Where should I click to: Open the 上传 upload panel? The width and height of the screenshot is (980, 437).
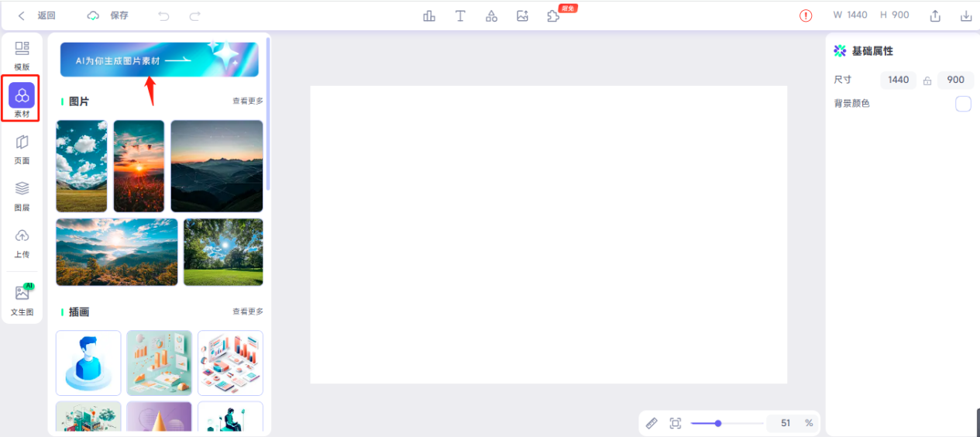coord(22,243)
